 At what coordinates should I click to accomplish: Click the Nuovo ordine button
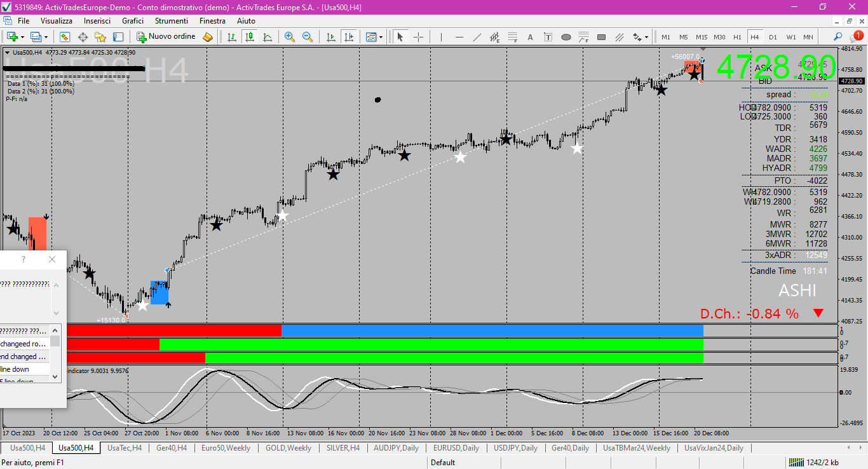click(x=166, y=37)
